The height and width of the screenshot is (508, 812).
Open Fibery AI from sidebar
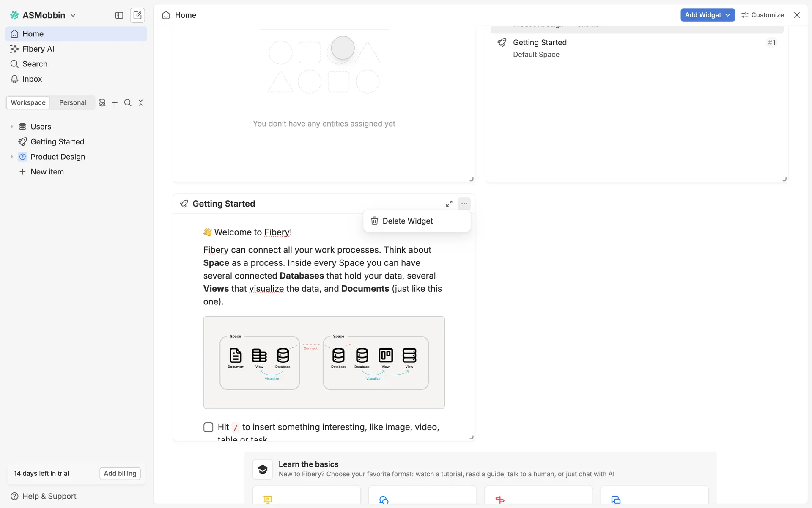pyautogui.click(x=38, y=49)
